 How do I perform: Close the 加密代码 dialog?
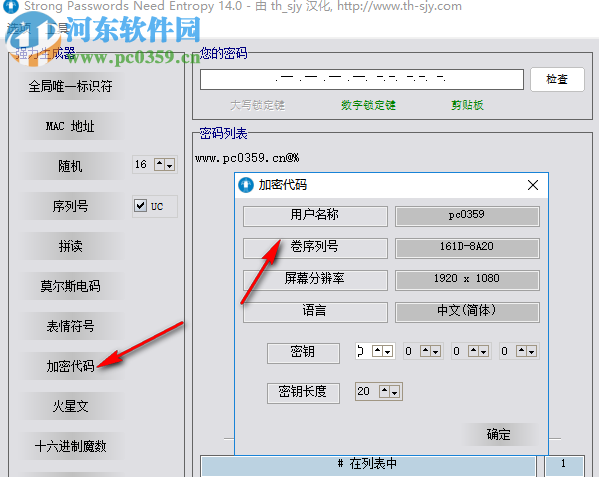click(533, 185)
